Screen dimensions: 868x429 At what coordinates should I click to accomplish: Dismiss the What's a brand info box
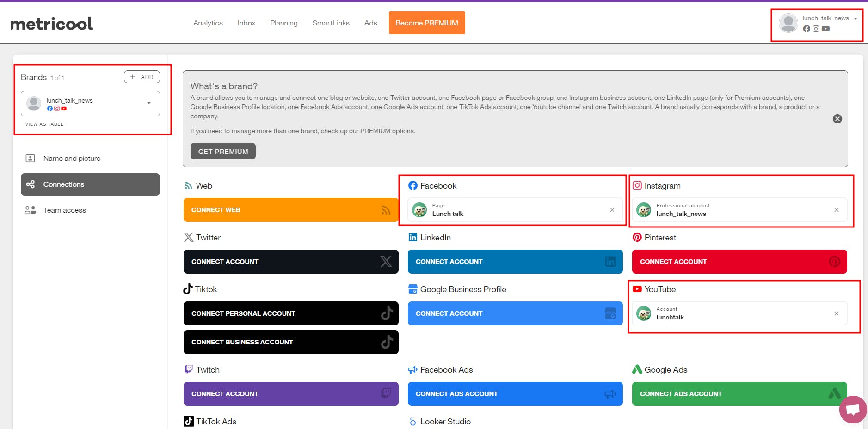click(x=837, y=119)
